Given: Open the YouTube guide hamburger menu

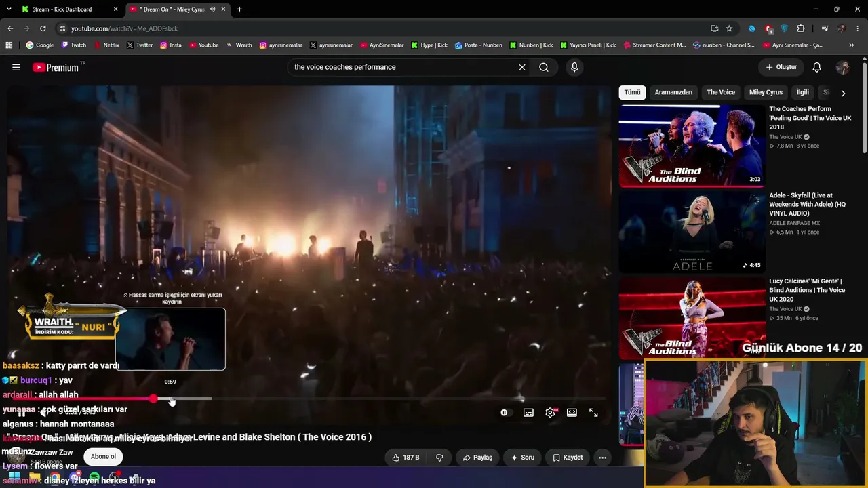Looking at the screenshot, I should (x=16, y=67).
